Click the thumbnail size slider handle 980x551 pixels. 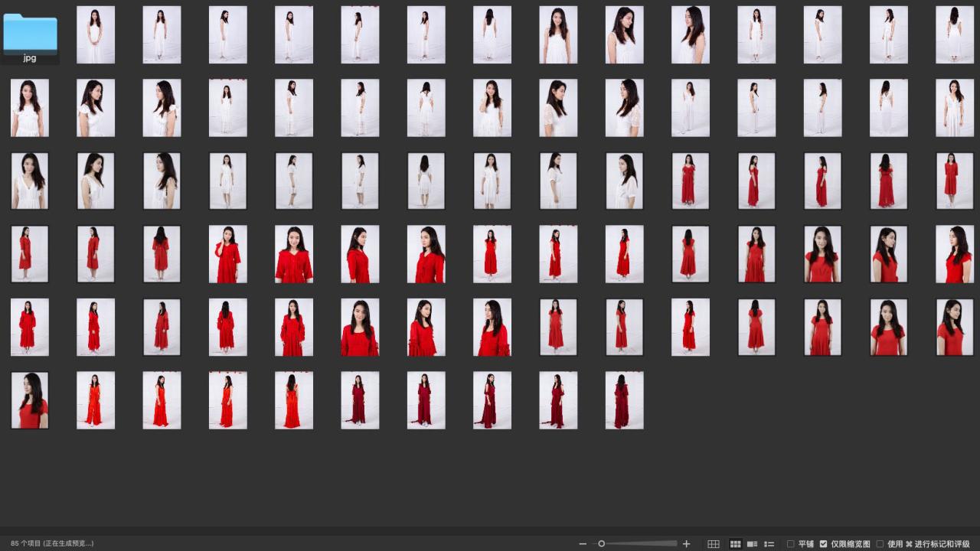[x=602, y=544]
